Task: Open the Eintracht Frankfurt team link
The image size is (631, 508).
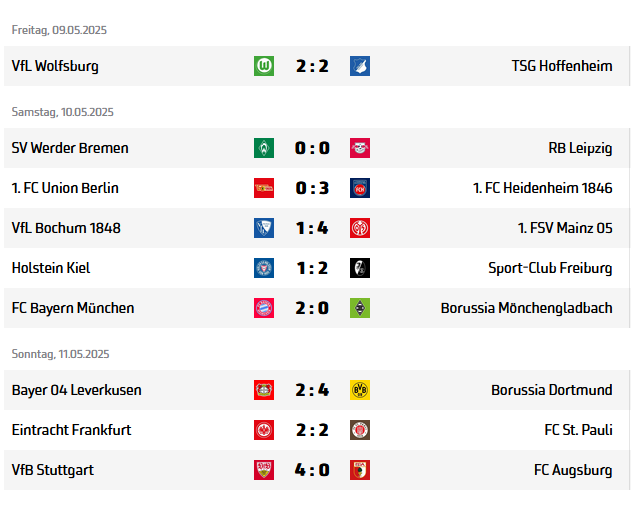Action: 71,430
